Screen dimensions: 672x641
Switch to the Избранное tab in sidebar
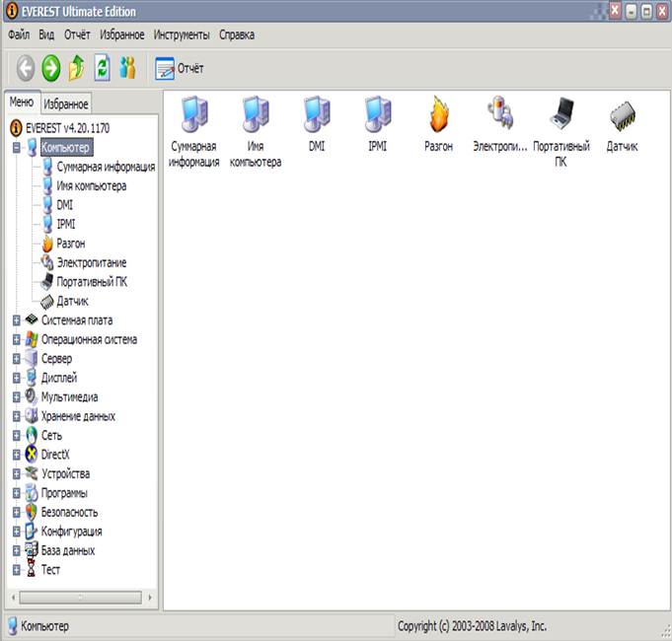tap(66, 104)
